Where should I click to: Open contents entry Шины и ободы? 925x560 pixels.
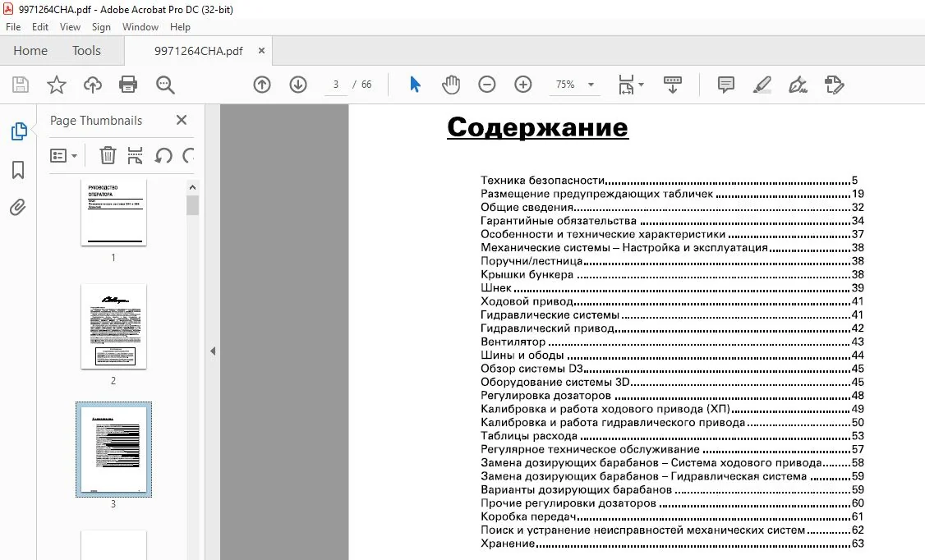pos(672,356)
